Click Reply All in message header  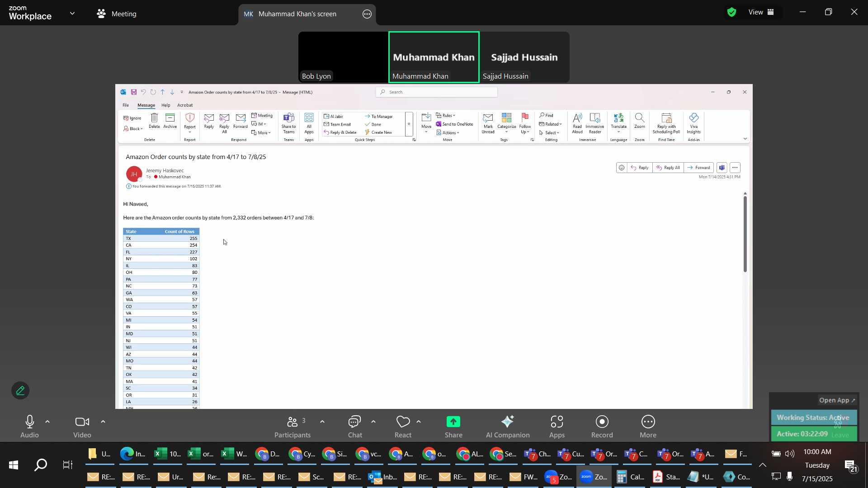(668, 168)
